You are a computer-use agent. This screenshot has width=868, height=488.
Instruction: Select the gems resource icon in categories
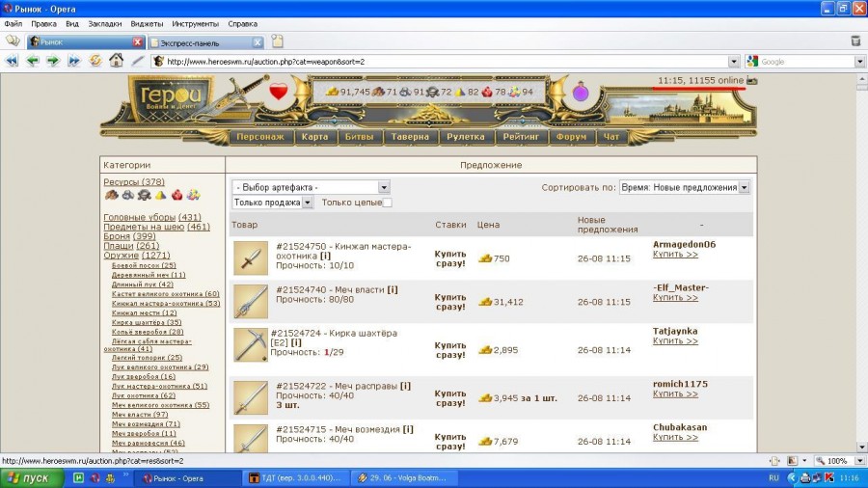click(x=193, y=195)
